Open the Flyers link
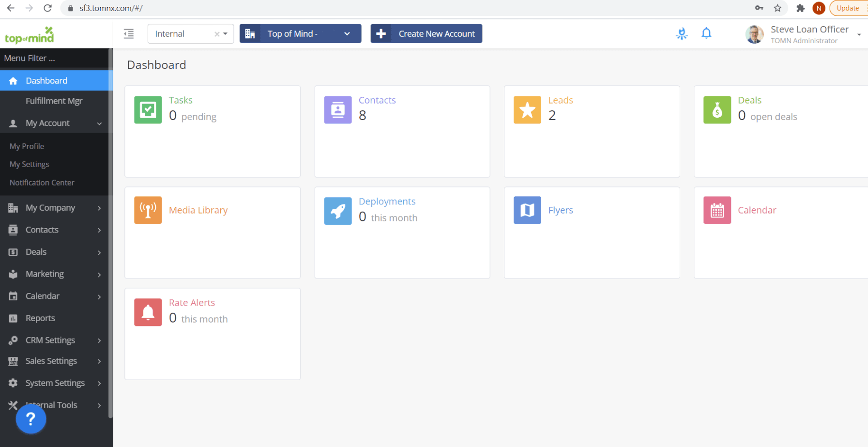This screenshot has width=868, height=447. [561, 210]
